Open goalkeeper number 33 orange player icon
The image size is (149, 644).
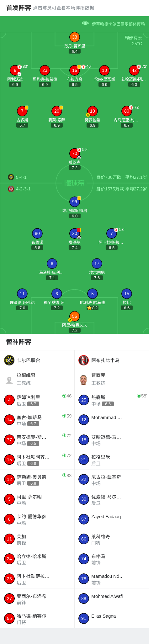point(75,37)
